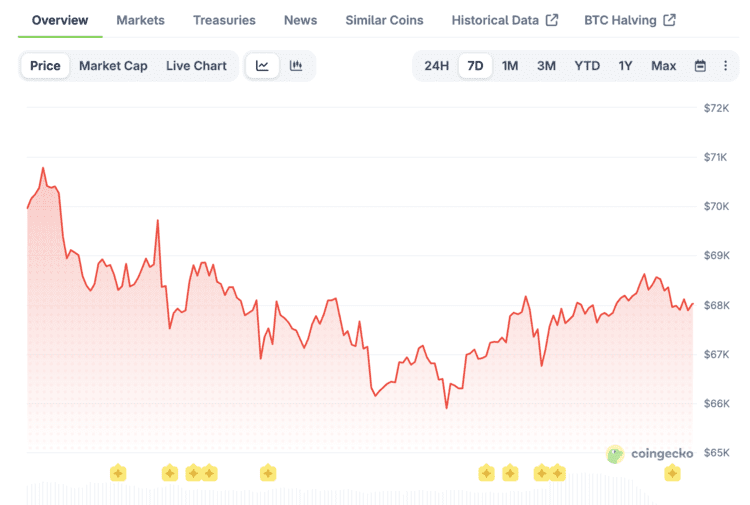This screenshot has width=750, height=505.
Task: Go to the Treasuries tab
Action: coord(224,20)
